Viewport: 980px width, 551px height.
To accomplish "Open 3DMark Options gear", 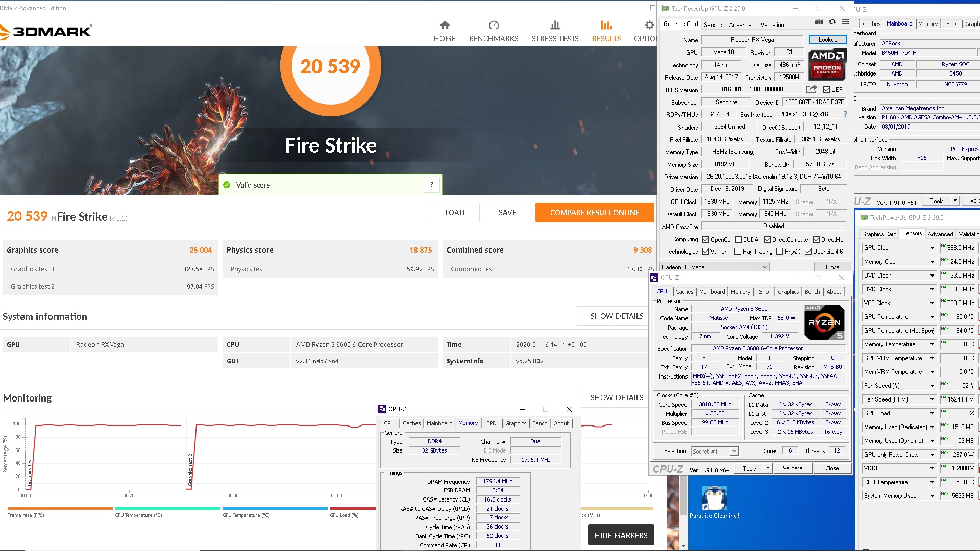I will (x=648, y=26).
